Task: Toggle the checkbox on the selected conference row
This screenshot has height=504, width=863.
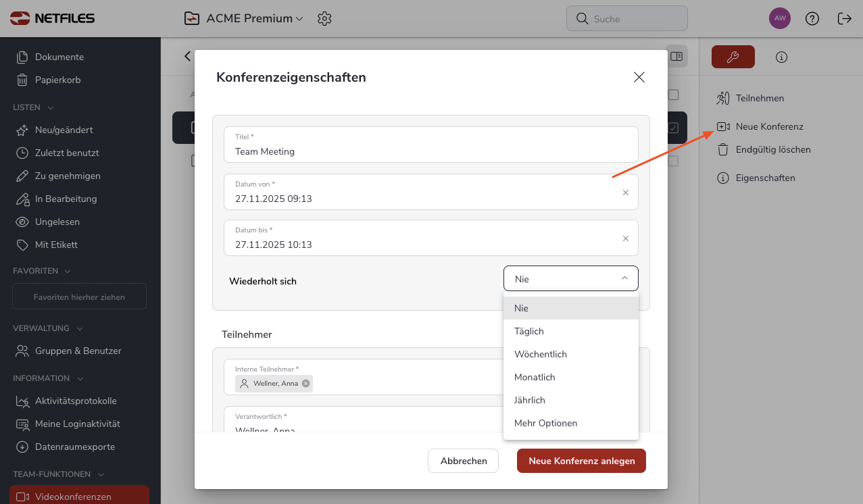Action: [x=673, y=128]
